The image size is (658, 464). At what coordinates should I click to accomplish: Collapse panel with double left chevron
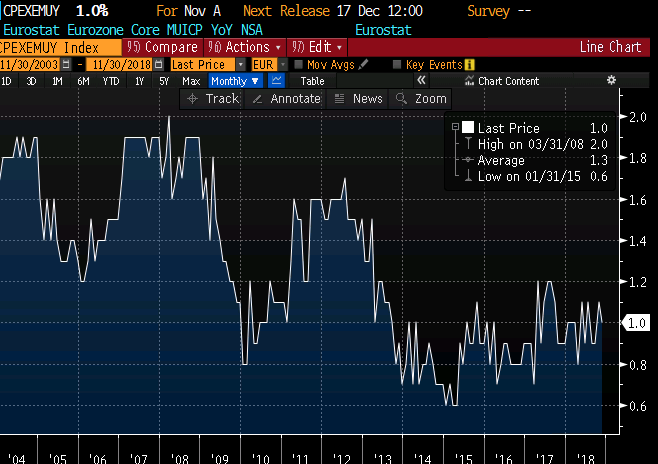(421, 80)
